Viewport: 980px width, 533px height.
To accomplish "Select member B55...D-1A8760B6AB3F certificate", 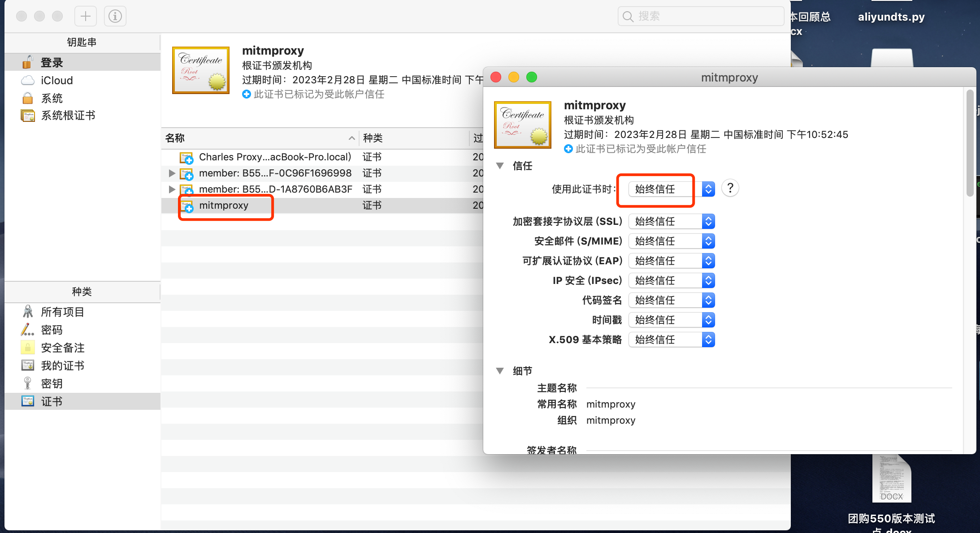I will [323, 189].
